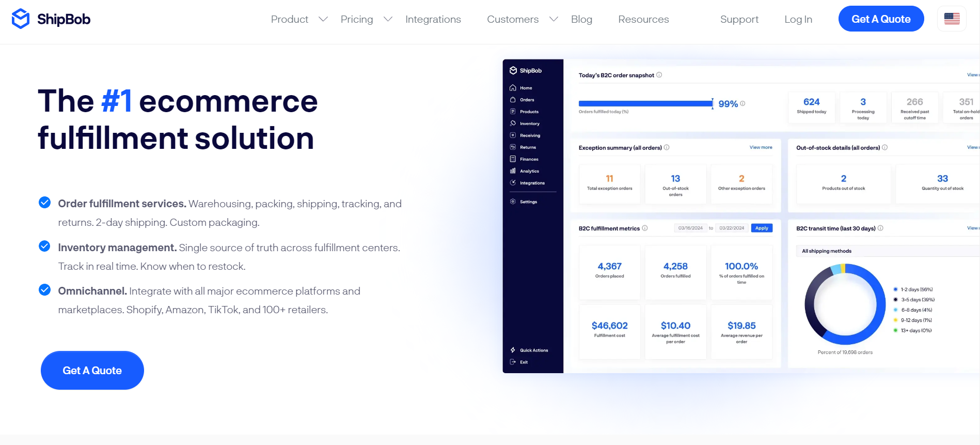Click 2 Products out of stock card

point(844,184)
